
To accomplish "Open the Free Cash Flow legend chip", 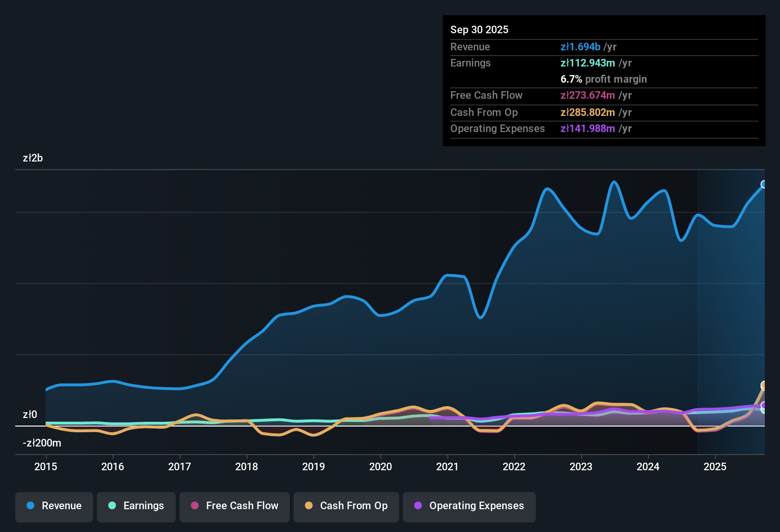I will (234, 506).
